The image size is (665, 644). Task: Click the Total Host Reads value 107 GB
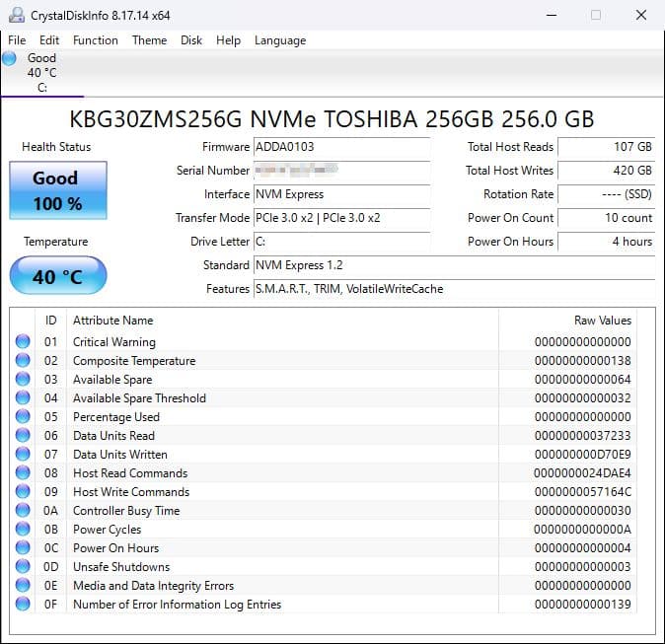(607, 147)
